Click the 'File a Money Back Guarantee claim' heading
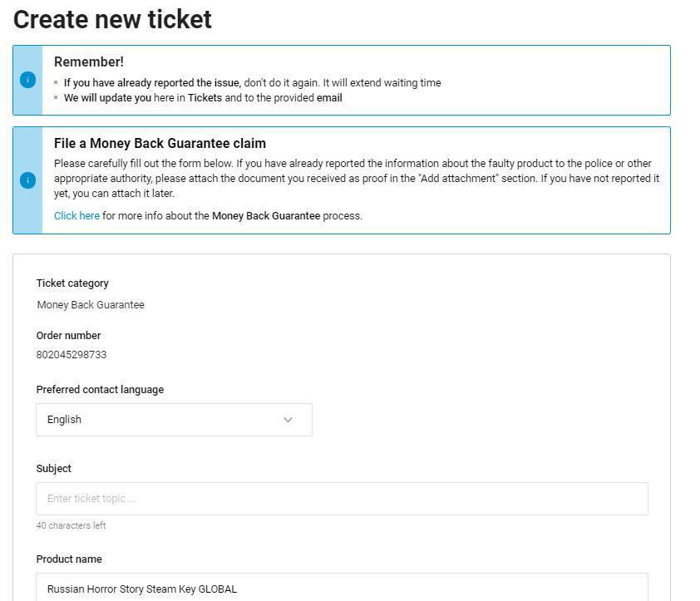 [x=160, y=143]
